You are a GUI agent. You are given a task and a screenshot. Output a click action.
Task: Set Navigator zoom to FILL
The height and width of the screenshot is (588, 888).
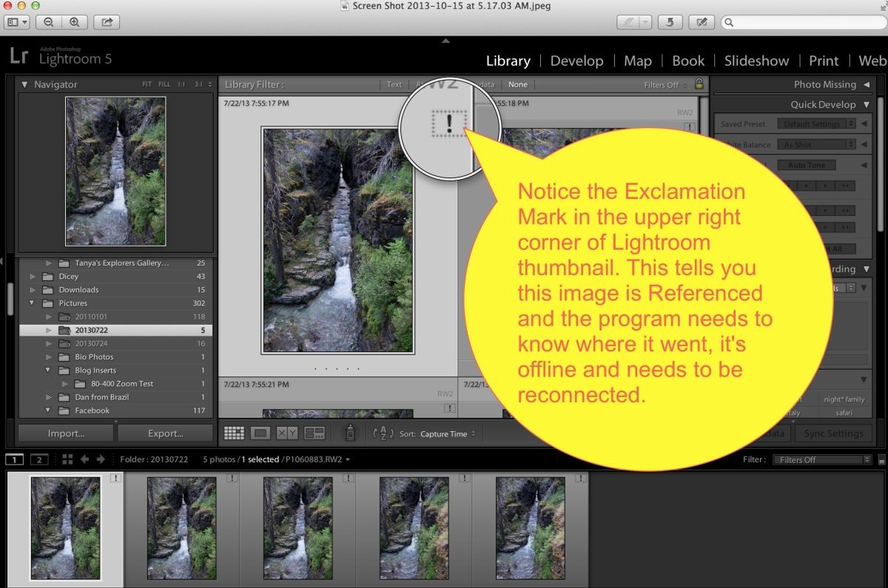point(164,84)
